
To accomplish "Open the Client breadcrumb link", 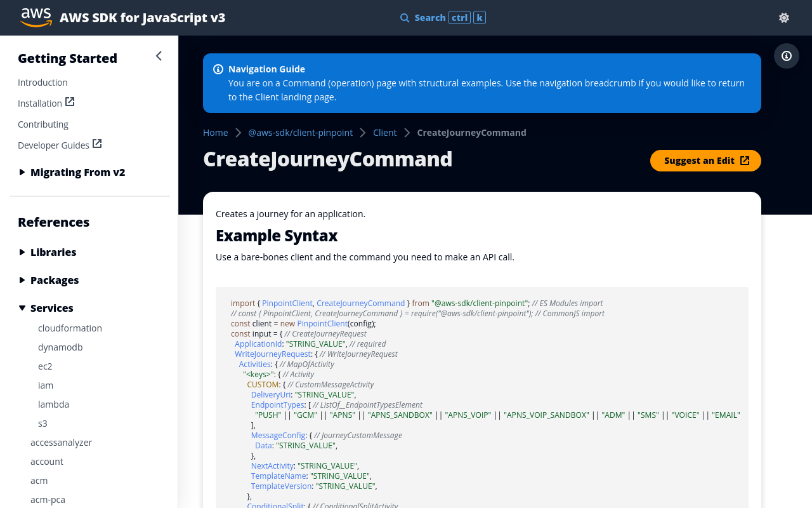I will pos(384,133).
